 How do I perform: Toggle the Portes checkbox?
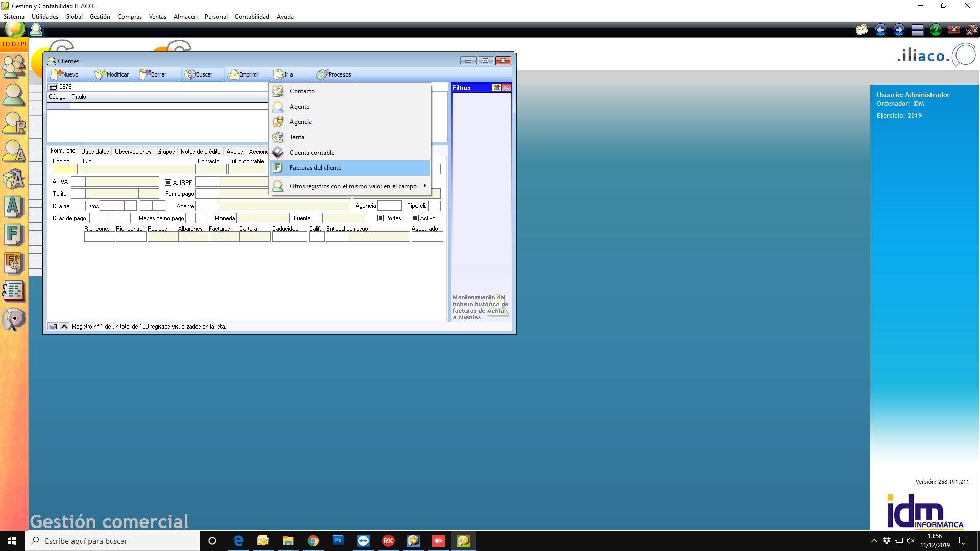click(x=380, y=218)
